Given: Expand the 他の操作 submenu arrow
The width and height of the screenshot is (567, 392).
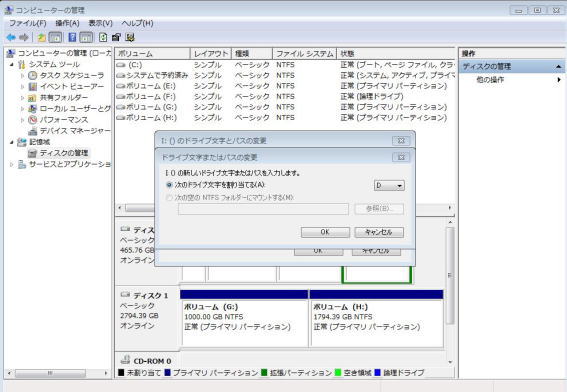Looking at the screenshot, I should point(559,80).
